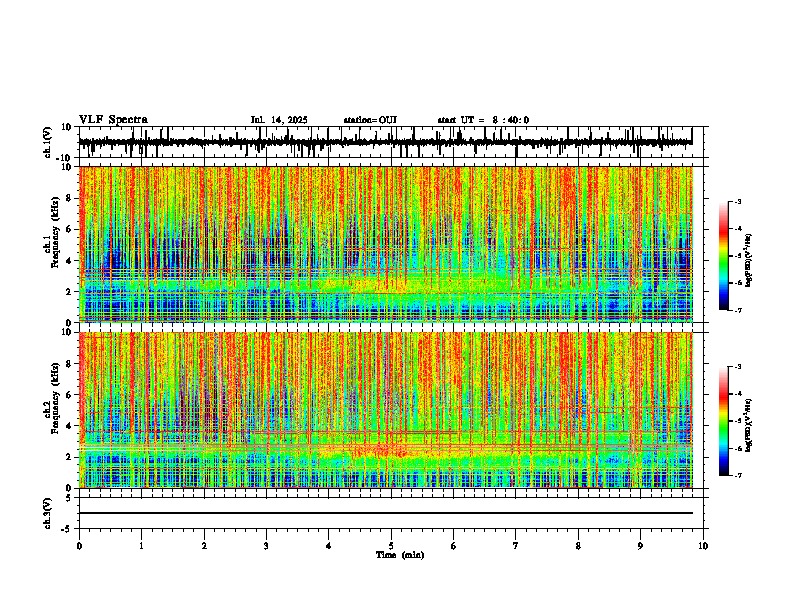Click the "-7" tick on ch.2 color bar
Image resolution: width=792 pixels, height=612 pixels.
737,476
